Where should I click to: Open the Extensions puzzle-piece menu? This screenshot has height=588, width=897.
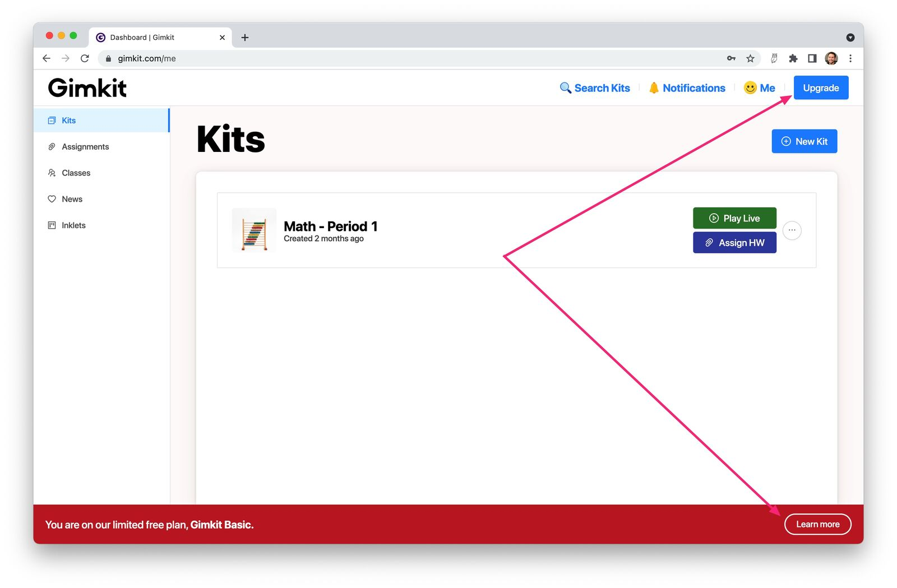tap(793, 58)
